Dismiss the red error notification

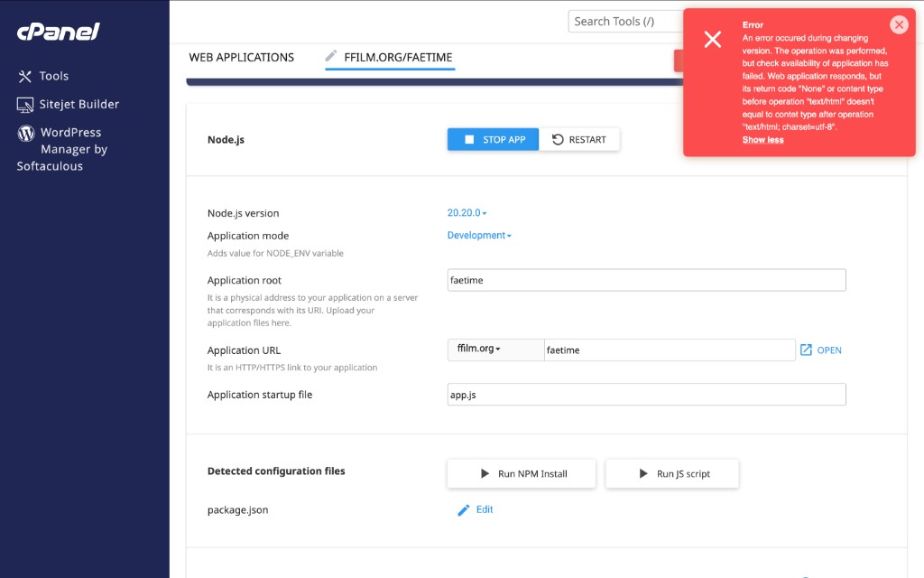coord(898,24)
